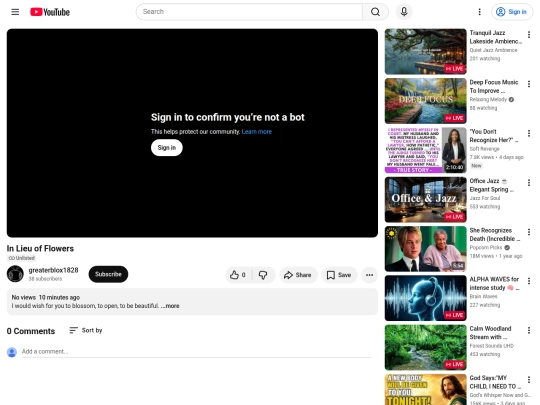Open Soft Revenge channel name
Screen dimensions: 540x405
click(485, 149)
